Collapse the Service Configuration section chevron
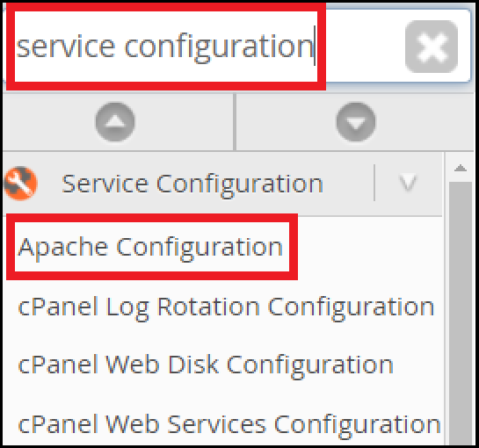479x448 pixels. point(408,184)
